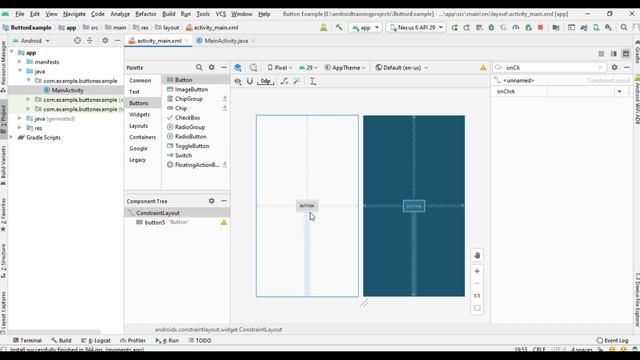This screenshot has width=640, height=360.
Task: Click the layout warning triangle icon
Action: pos(483,68)
